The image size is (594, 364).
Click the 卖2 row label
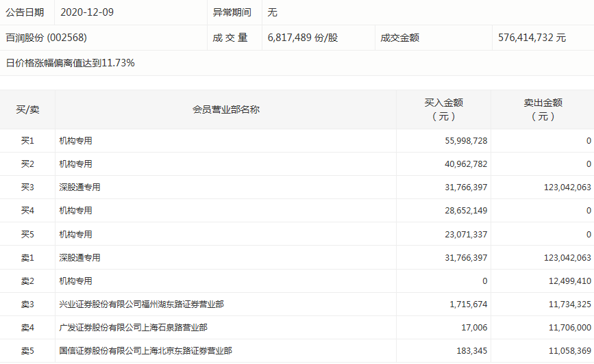[27, 281]
